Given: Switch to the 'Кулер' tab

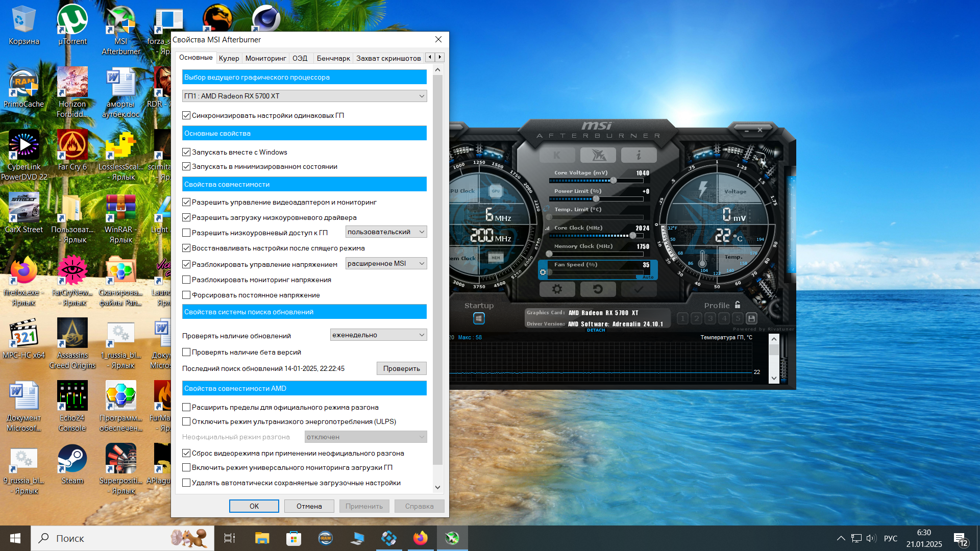Looking at the screenshot, I should point(229,58).
